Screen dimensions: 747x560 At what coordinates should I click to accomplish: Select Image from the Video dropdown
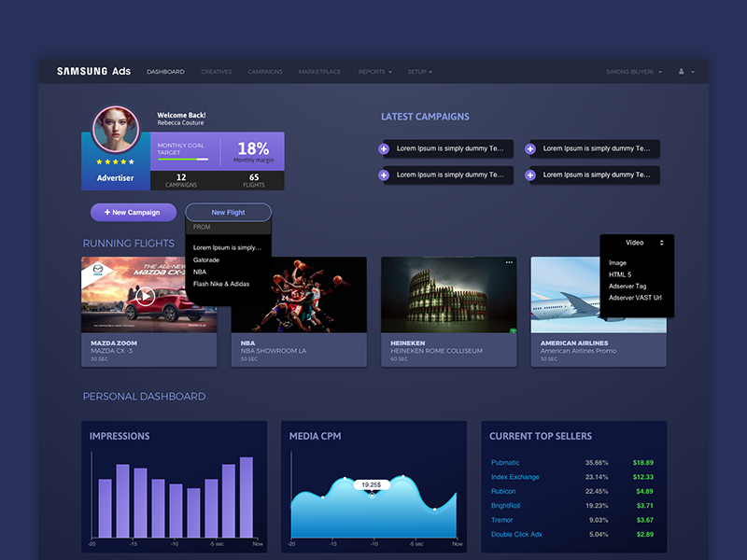pyautogui.click(x=617, y=263)
